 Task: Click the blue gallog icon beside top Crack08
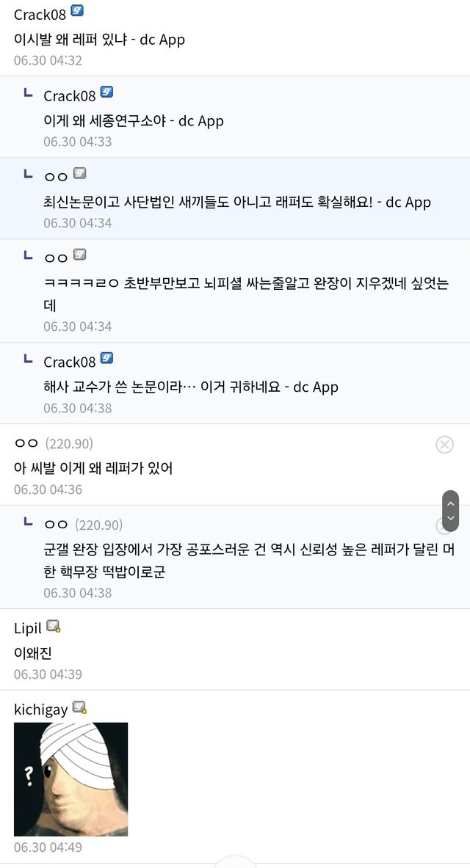pos(77,12)
